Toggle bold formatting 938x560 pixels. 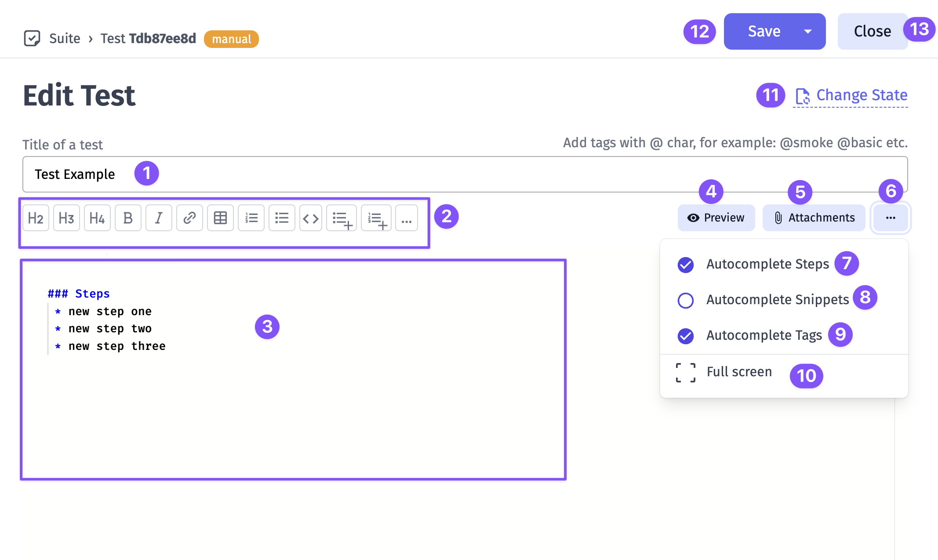pos(128,218)
